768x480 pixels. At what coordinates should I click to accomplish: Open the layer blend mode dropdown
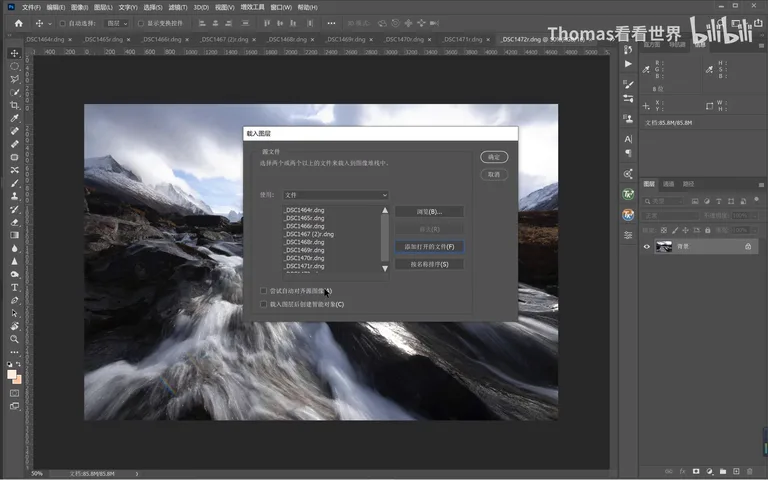click(671, 216)
